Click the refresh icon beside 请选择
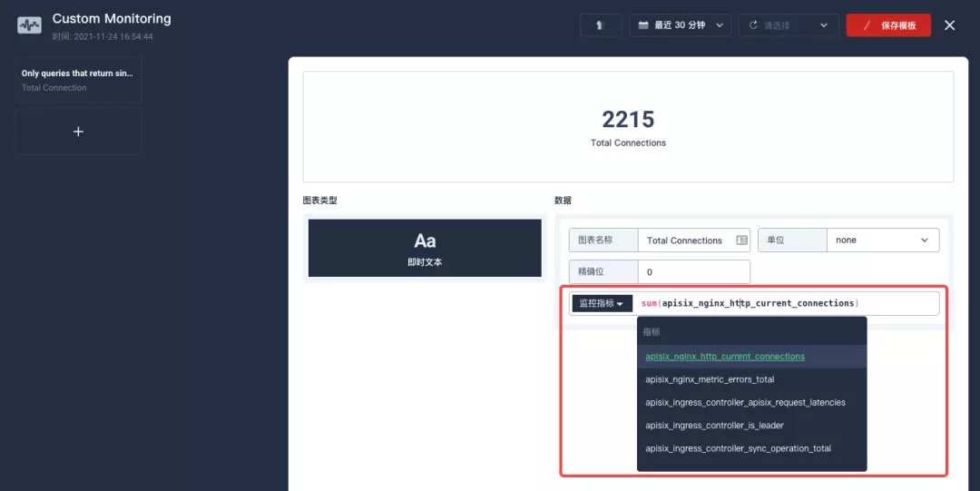Viewport: 980px width, 491px height. pyautogui.click(x=753, y=25)
